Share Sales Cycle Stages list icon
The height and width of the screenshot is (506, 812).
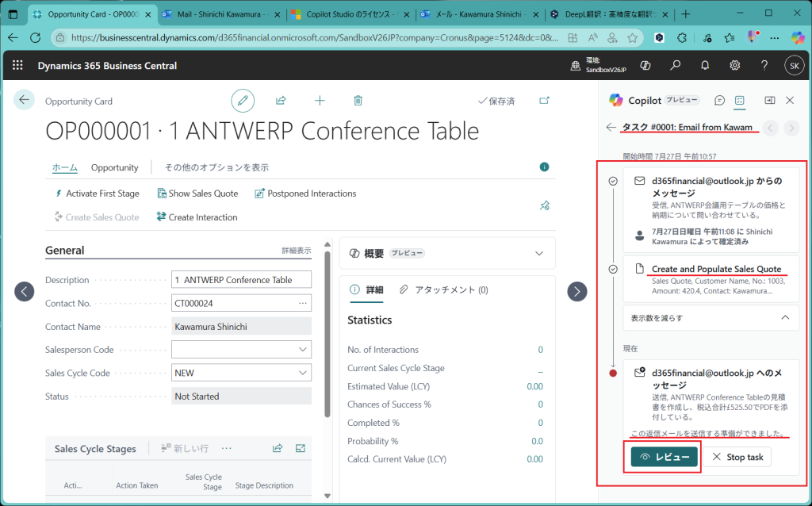coord(278,449)
